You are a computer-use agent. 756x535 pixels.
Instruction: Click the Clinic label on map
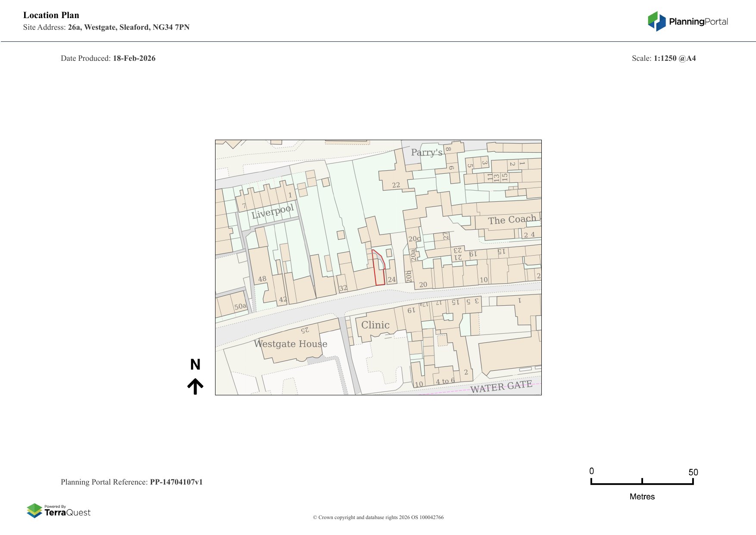click(x=375, y=325)
